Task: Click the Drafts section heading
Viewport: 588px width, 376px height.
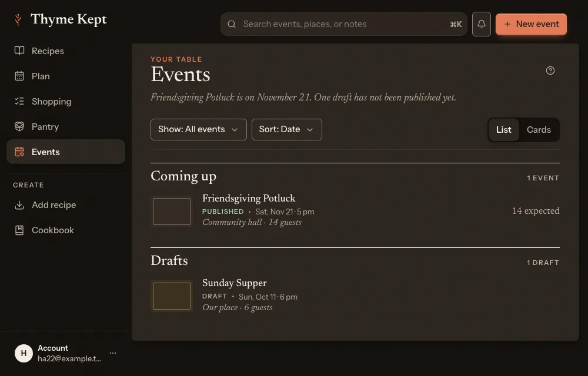Action: 169,260
